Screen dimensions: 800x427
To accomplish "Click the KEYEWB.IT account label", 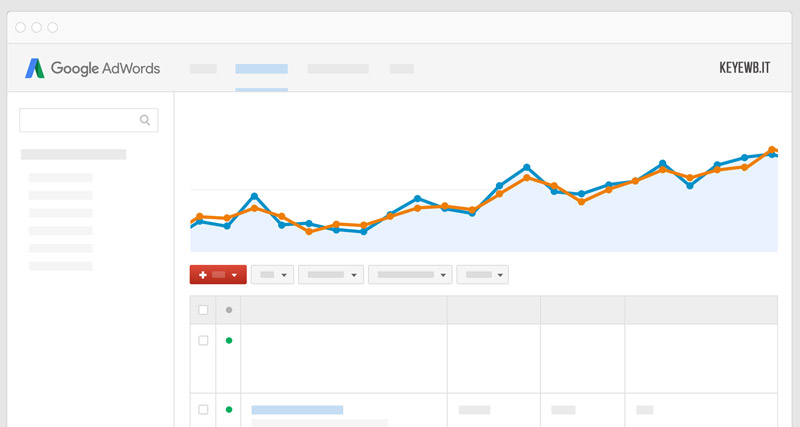I will click(744, 68).
